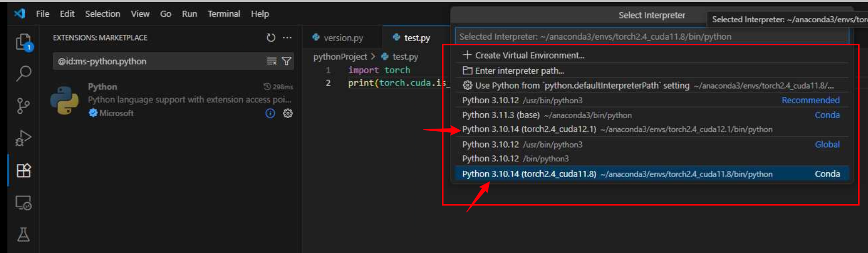Open the Testing flask icon

tap(23, 235)
